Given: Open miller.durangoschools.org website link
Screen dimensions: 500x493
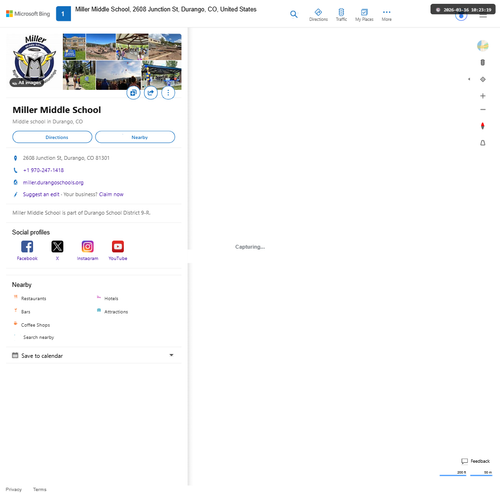Looking at the screenshot, I should tap(53, 182).
